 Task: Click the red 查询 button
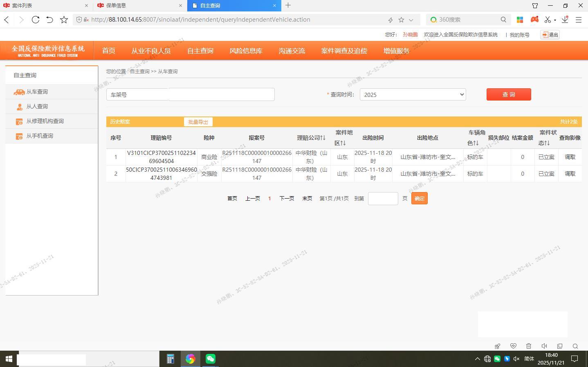tap(509, 94)
